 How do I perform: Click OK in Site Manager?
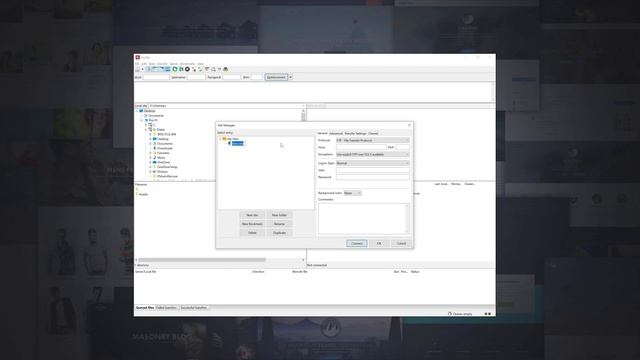click(379, 243)
